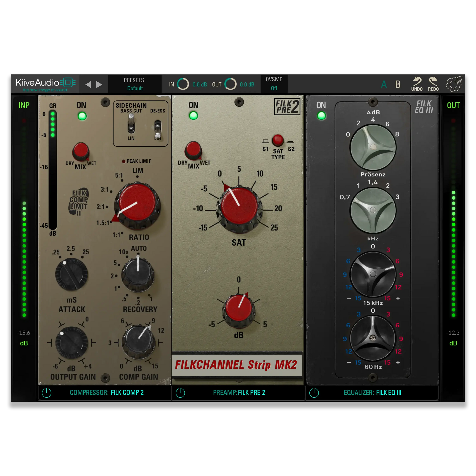Toggle the compressor ON light

coord(82,116)
